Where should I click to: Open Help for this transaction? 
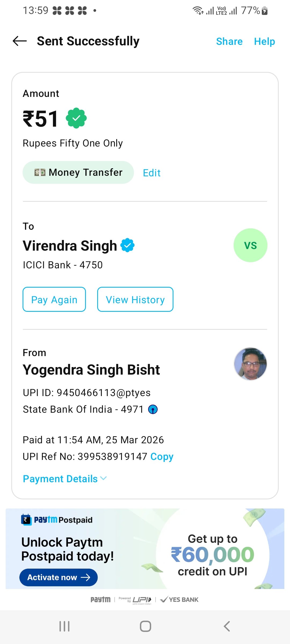coord(264,41)
